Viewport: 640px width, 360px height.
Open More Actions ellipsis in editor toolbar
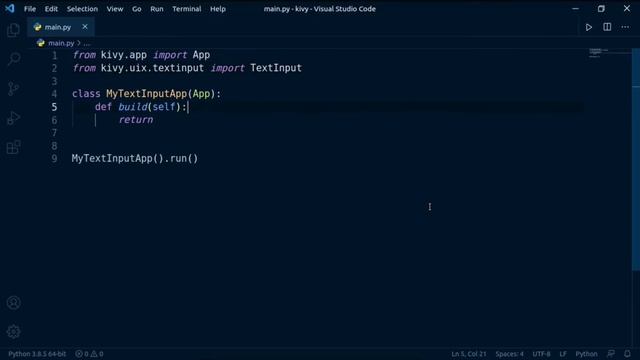625,27
